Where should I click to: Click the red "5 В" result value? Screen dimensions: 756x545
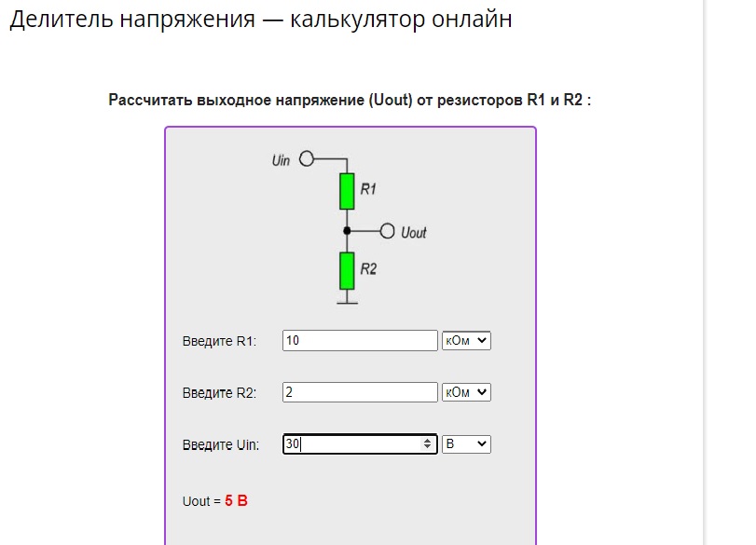coord(237,501)
